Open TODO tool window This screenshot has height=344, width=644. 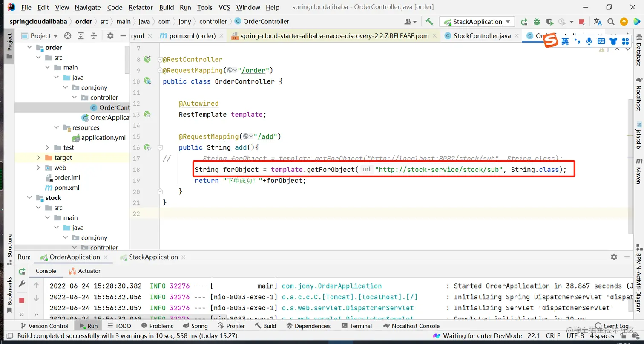[x=119, y=326]
